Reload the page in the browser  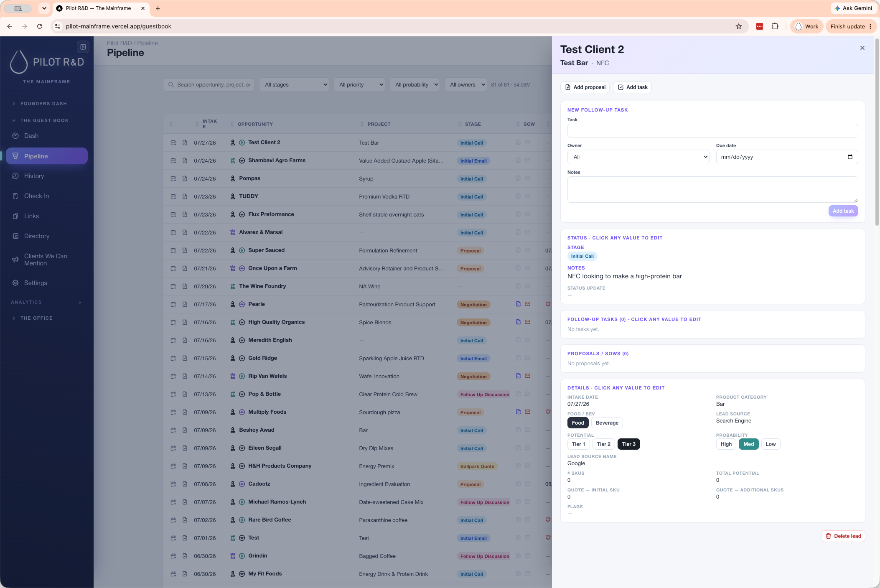pyautogui.click(x=40, y=26)
